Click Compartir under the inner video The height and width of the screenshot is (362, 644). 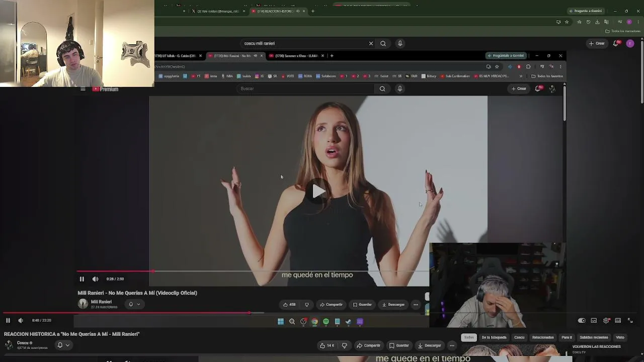tap(331, 305)
